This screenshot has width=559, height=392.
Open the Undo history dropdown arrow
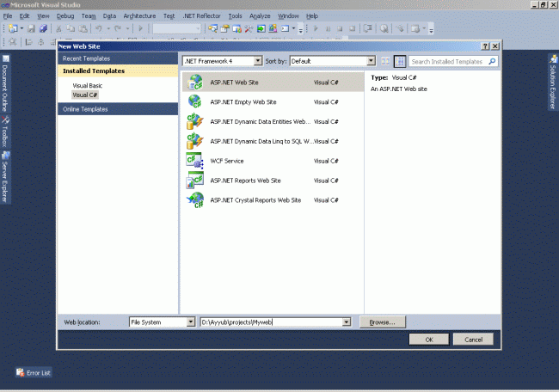[108, 28]
